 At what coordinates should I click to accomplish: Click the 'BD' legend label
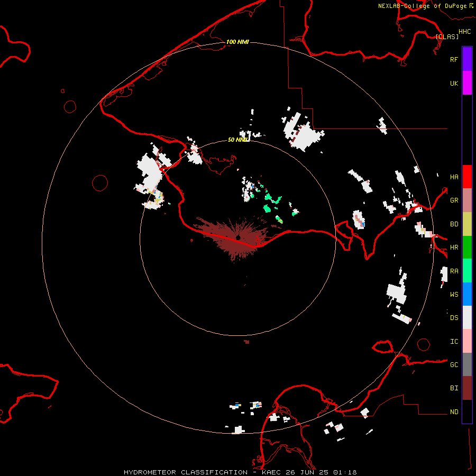[454, 224]
